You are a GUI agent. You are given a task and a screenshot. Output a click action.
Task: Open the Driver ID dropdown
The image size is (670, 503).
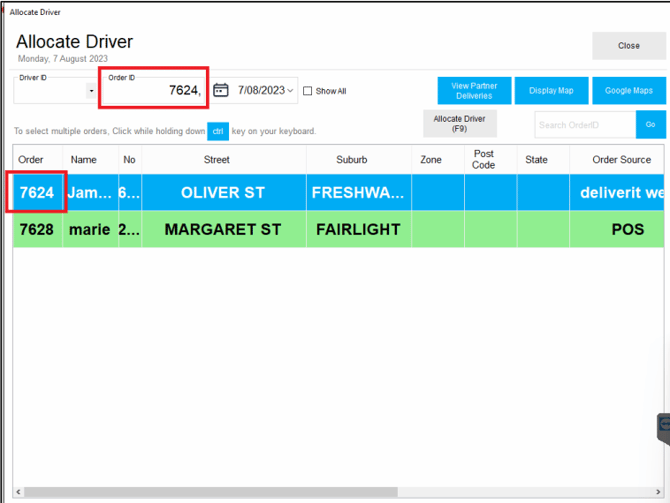point(92,91)
